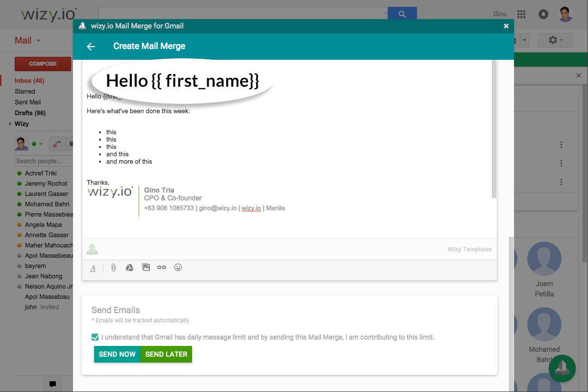This screenshot has width=588, height=392.
Task: Open text formatting options in the editor toolbar
Action: tap(93, 268)
